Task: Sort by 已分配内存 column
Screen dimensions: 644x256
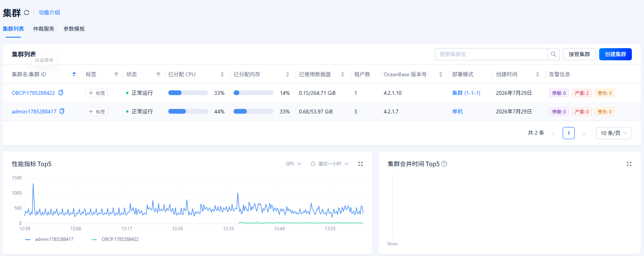Action: tap(288, 74)
